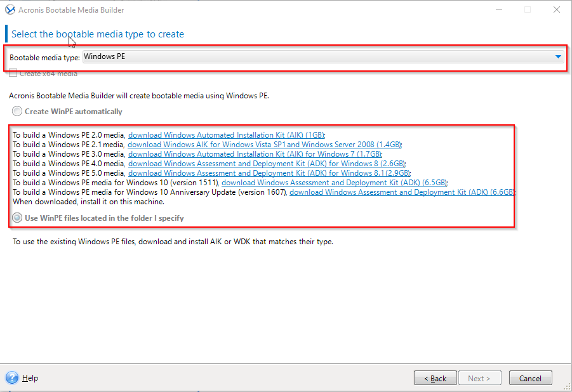The image size is (572, 392).
Task: Click the Help link
Action: 30,378
